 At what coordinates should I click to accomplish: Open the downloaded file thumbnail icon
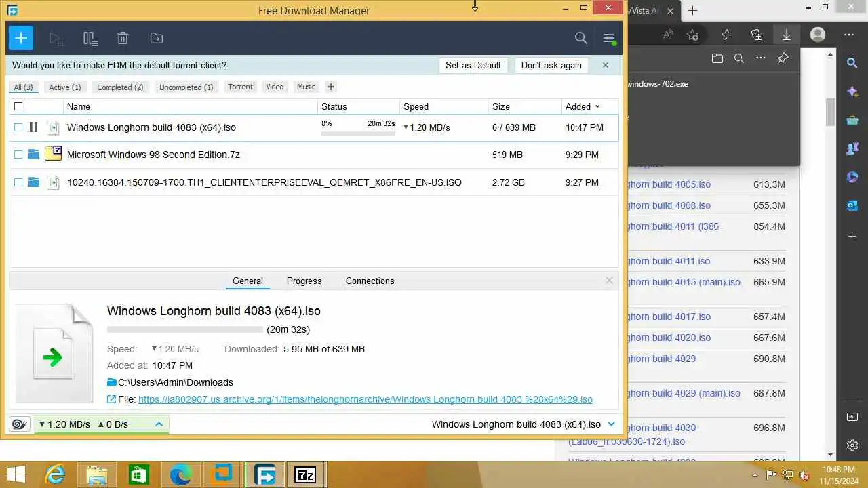54,353
